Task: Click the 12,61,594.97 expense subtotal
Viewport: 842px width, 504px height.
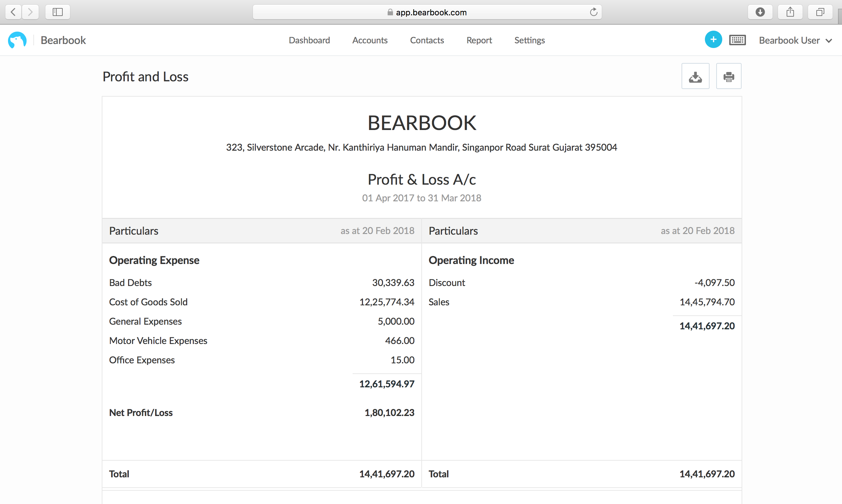Action: click(x=387, y=384)
